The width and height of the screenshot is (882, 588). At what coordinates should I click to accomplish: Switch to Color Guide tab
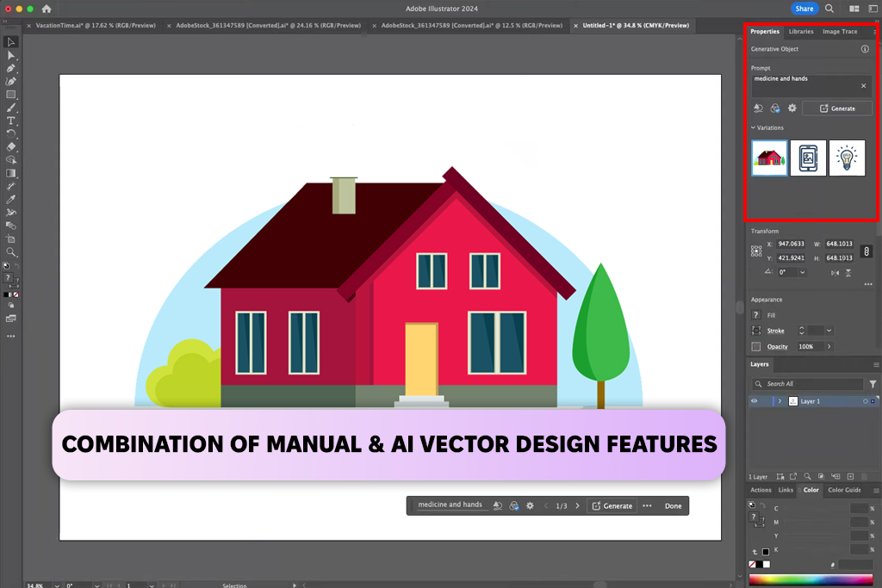tap(844, 490)
